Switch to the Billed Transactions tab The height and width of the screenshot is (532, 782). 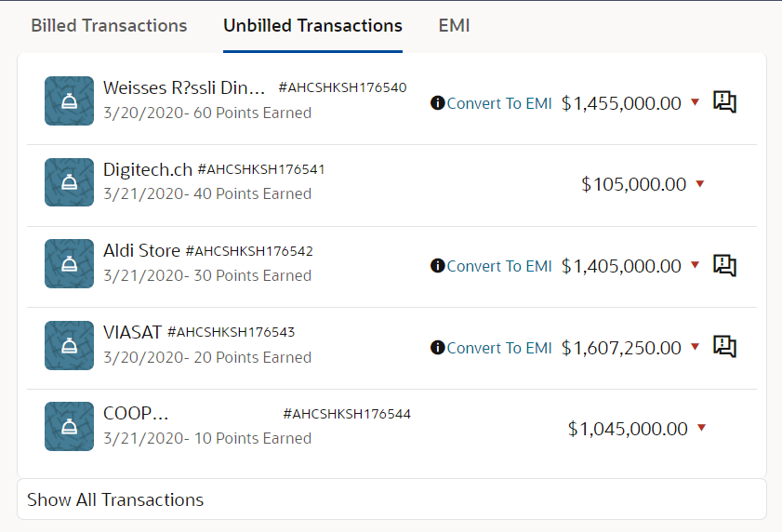click(109, 26)
